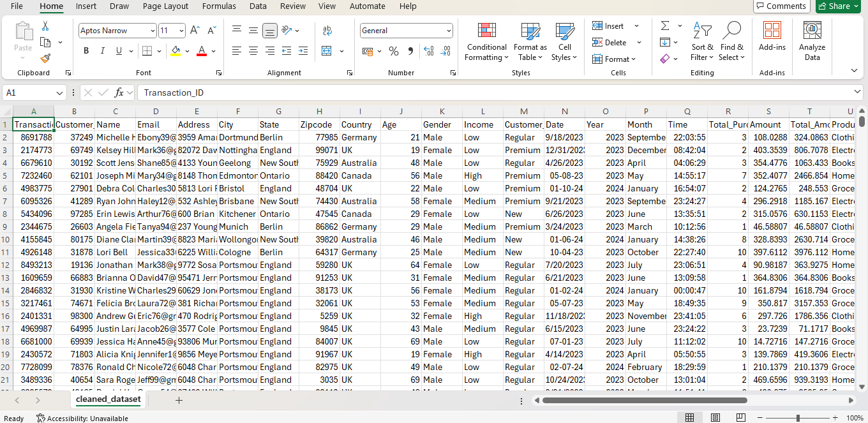Open the Formulas ribbon tab
Viewport: 868px width, 423px height.
pos(219,6)
